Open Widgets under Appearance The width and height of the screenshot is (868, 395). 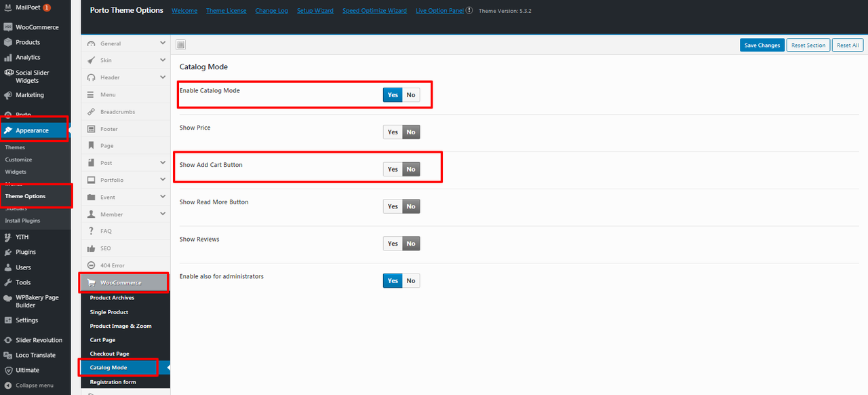point(16,172)
